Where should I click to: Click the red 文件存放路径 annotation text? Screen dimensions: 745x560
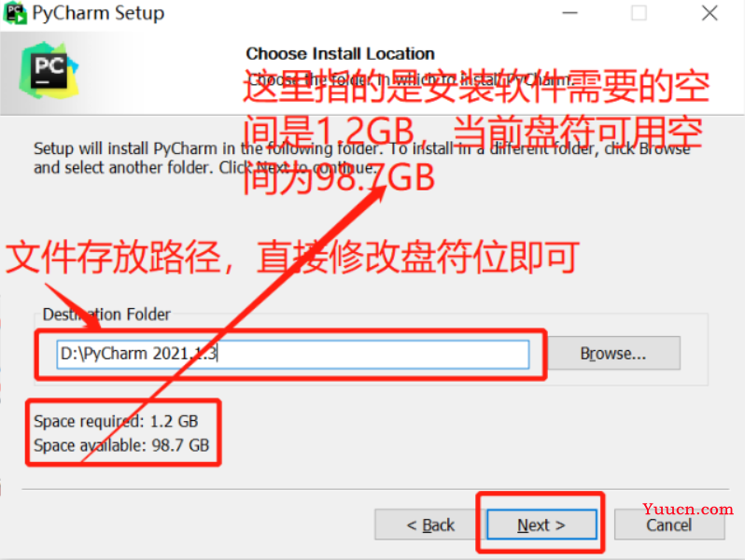(x=291, y=257)
